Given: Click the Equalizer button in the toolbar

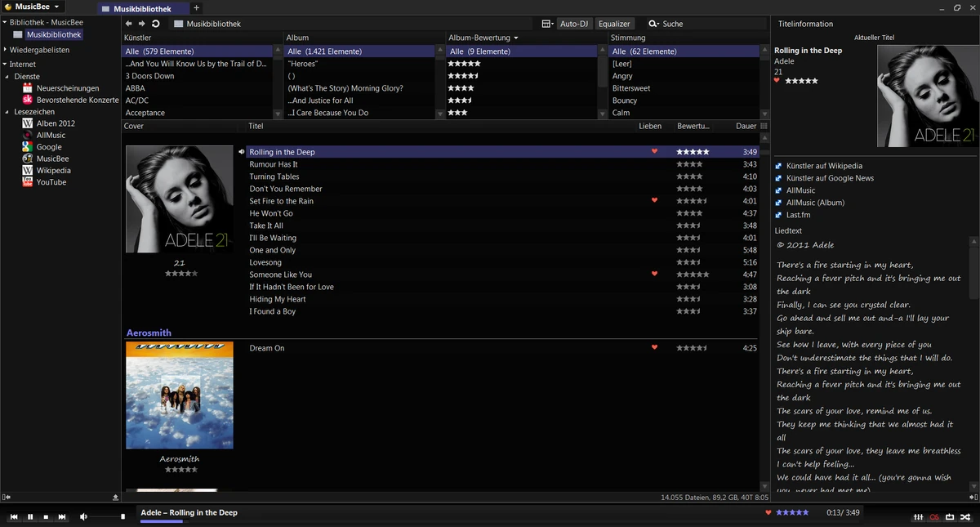Looking at the screenshot, I should point(614,23).
